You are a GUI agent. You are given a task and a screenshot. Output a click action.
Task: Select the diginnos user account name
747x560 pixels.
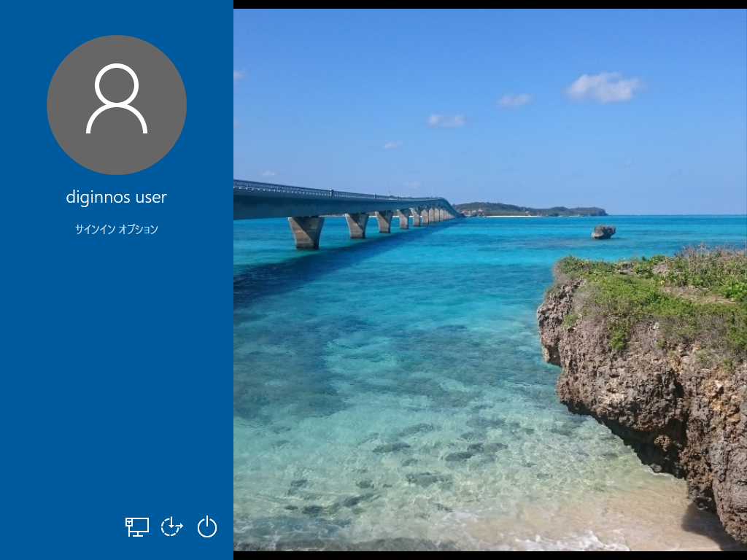point(117,197)
